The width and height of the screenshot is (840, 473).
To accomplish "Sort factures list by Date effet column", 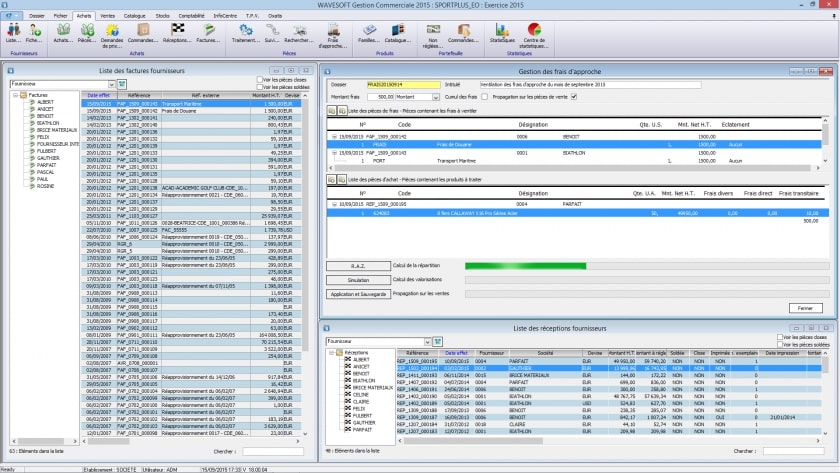I will point(99,95).
